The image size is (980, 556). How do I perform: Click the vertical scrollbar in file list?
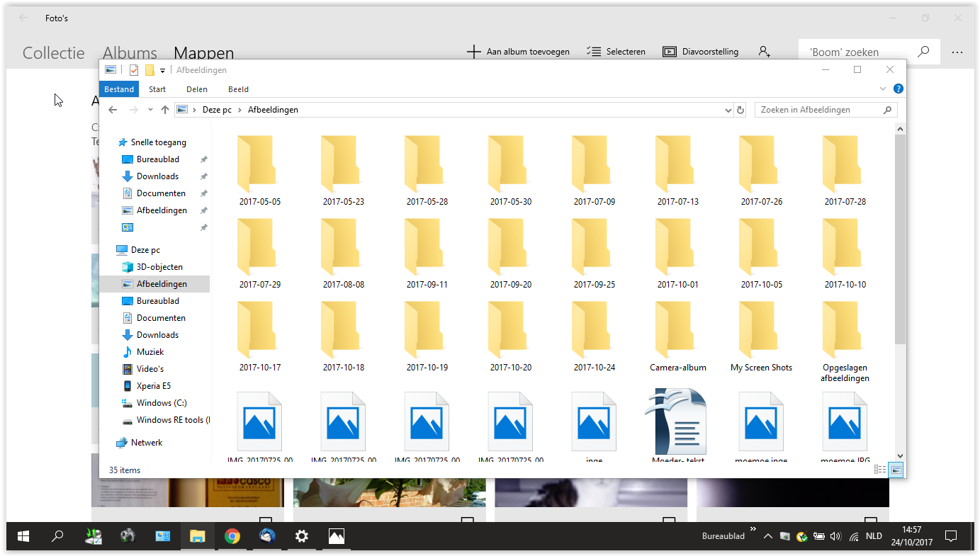[900, 292]
